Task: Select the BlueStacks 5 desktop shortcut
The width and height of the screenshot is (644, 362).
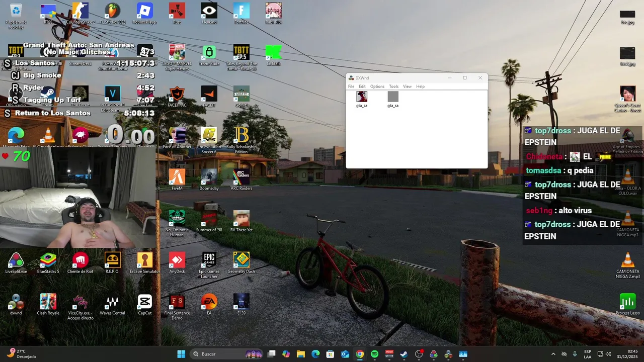Action: click(x=48, y=263)
